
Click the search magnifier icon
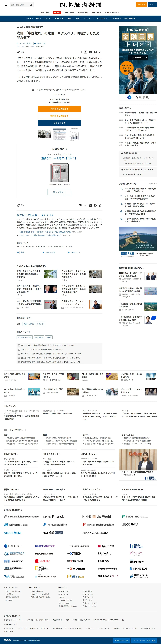pyautogui.click(x=31, y=5)
